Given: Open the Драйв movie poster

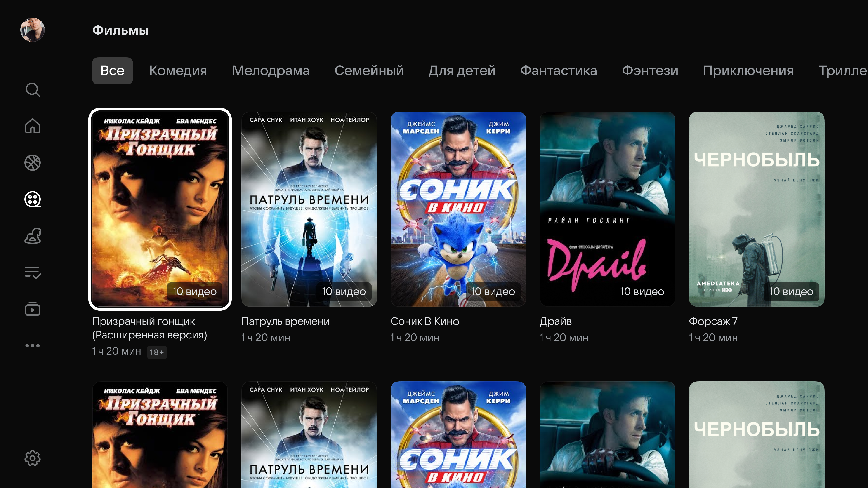Looking at the screenshot, I should click(607, 209).
